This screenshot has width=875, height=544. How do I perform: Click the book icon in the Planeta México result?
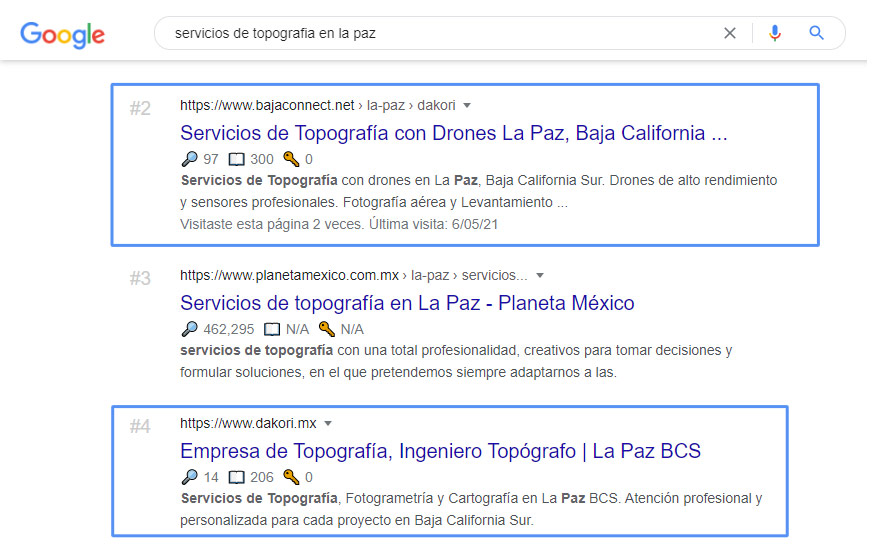272,330
